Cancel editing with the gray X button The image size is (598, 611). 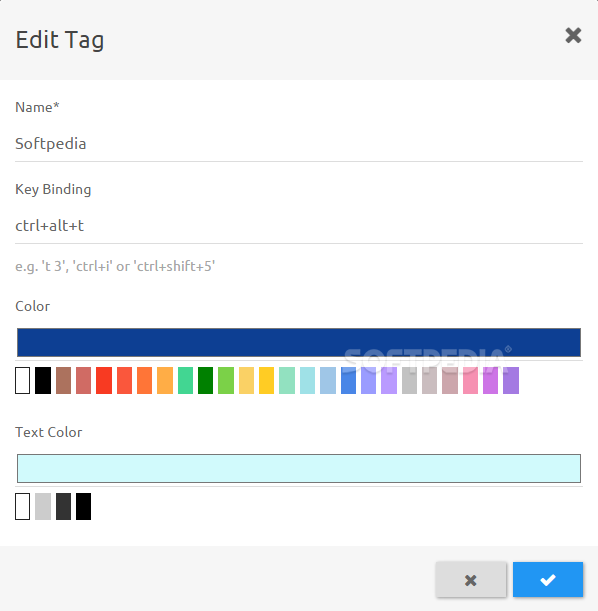471,579
